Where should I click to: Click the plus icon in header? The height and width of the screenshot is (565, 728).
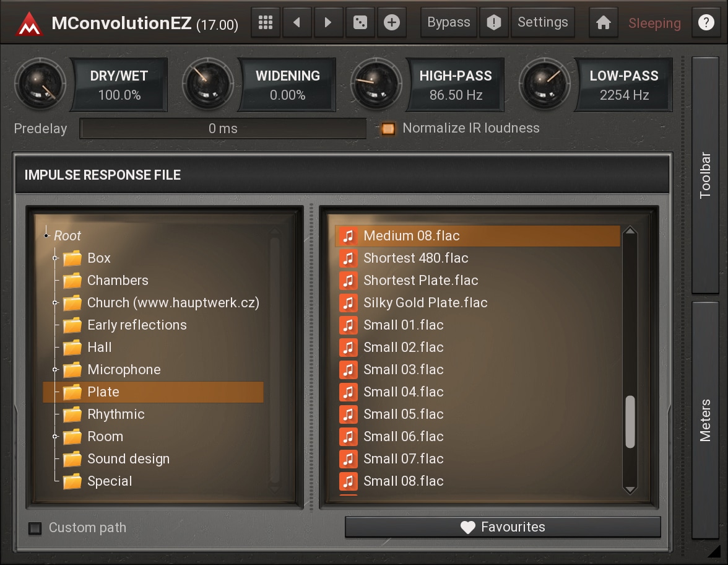[392, 23]
